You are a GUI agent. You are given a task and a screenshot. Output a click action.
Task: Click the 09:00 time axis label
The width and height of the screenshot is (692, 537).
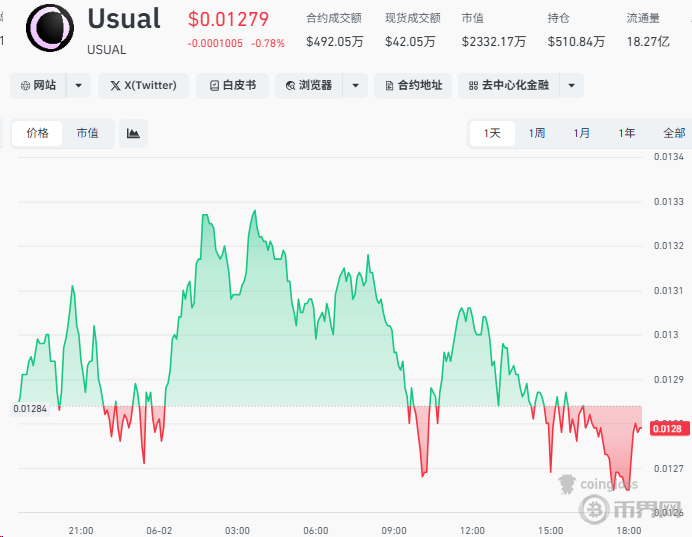394,530
